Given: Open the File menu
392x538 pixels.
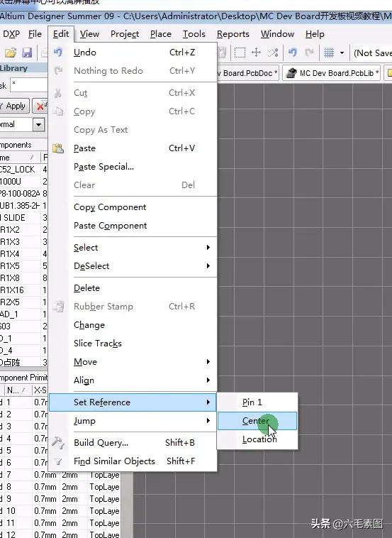Looking at the screenshot, I should 35,34.
